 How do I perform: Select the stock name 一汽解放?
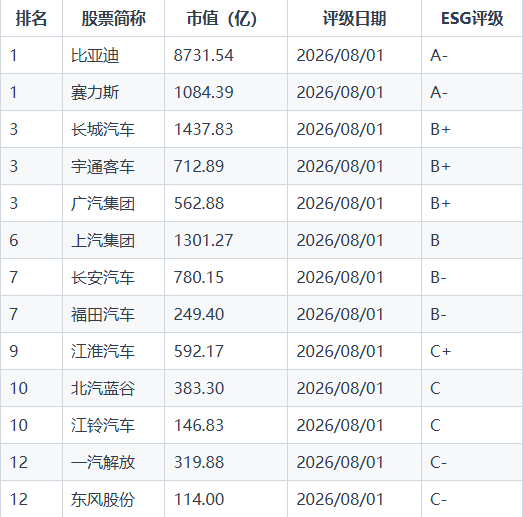click(x=103, y=463)
